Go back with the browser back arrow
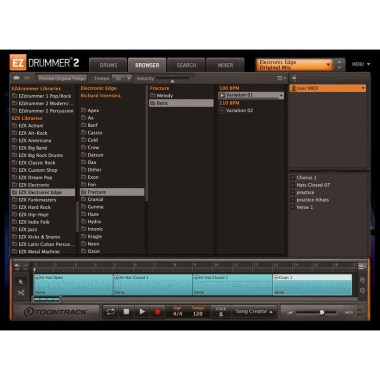This screenshot has height=380, width=380. (16, 78)
